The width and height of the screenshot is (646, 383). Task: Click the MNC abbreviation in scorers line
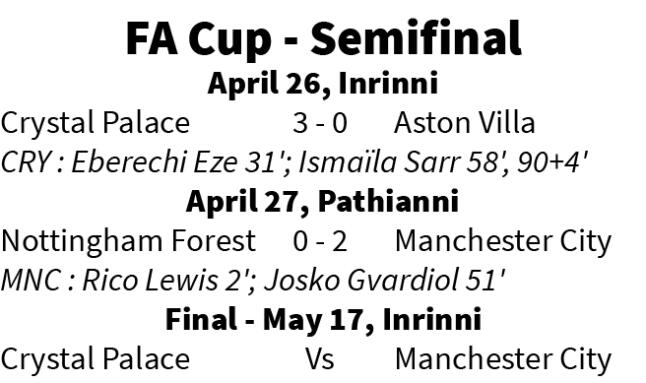[x=31, y=280]
